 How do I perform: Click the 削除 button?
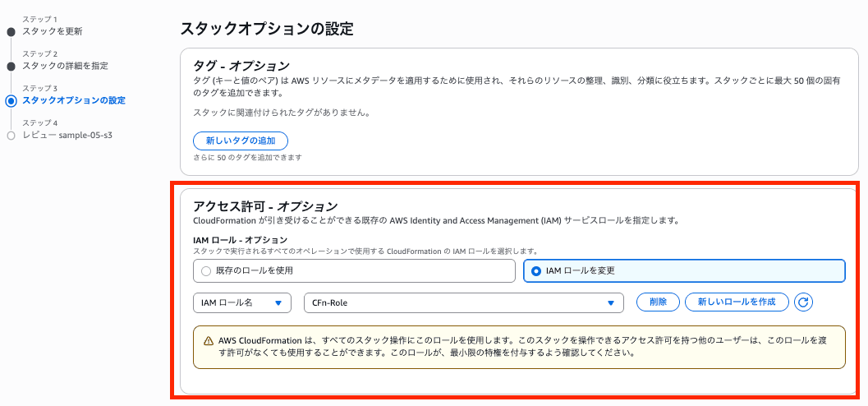[659, 302]
